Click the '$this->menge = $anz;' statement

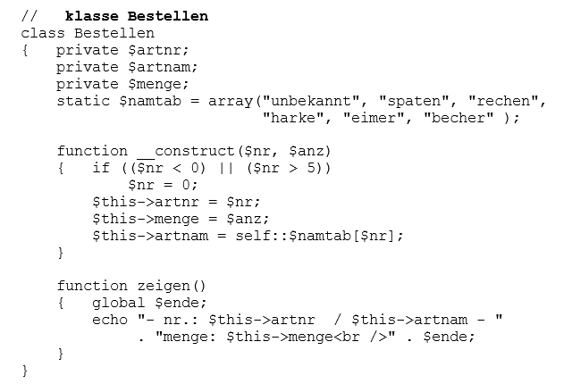pyautogui.click(x=181, y=219)
